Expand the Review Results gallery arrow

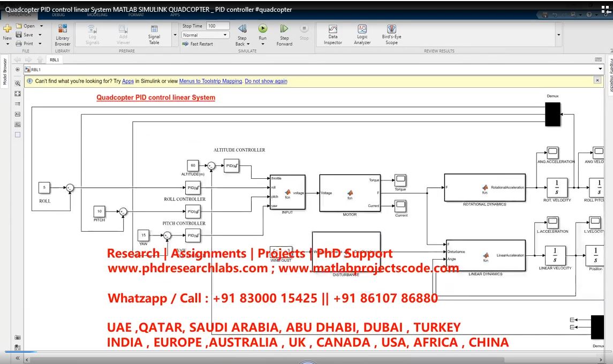click(x=558, y=35)
